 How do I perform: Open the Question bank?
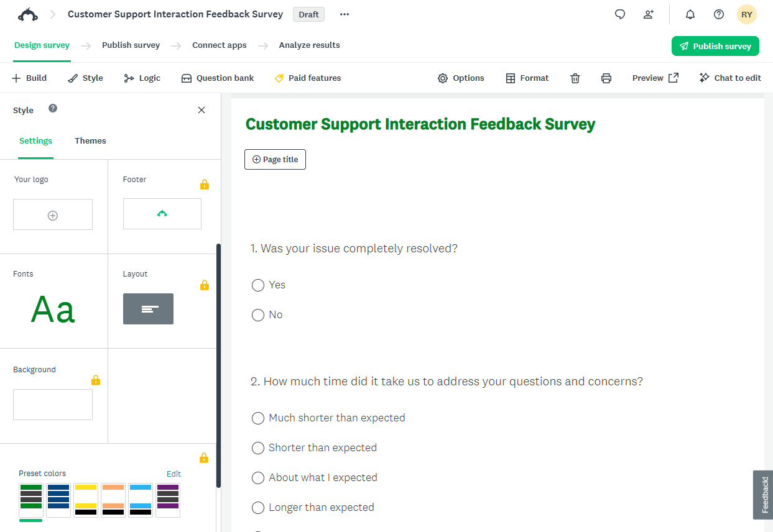click(x=218, y=78)
